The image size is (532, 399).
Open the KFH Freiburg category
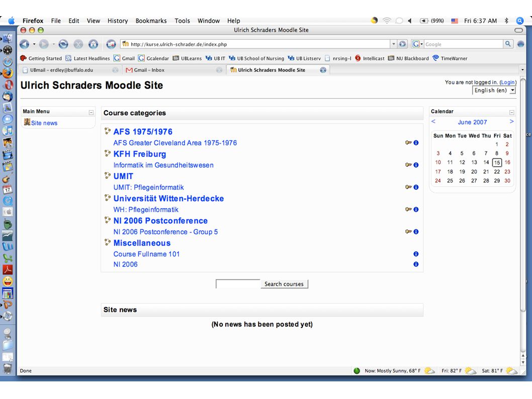click(140, 154)
